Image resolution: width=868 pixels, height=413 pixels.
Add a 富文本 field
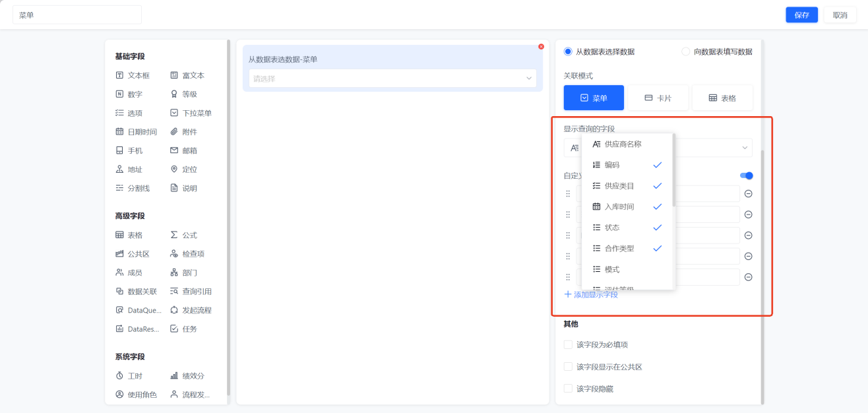(x=187, y=75)
